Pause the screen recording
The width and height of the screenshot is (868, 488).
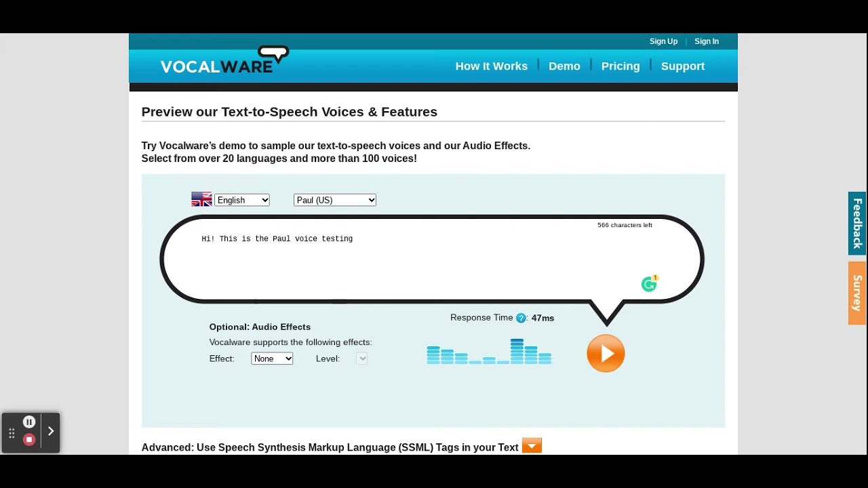[x=29, y=422]
